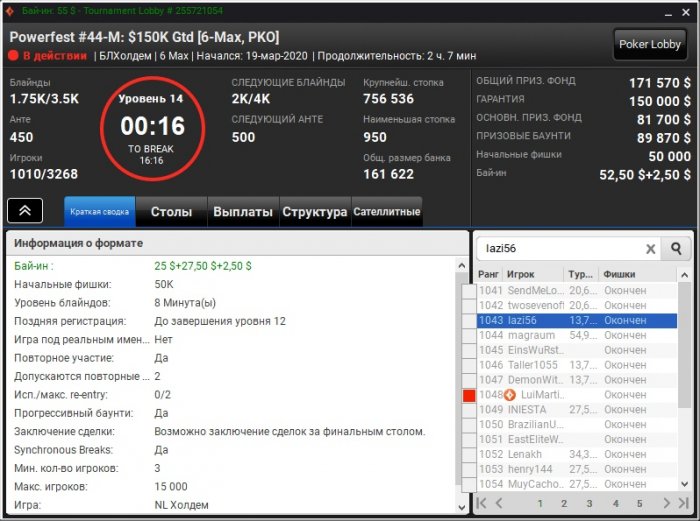Image resolution: width=700 pixels, height=521 pixels.
Task: Select the Краткая сводка tab
Action: click(x=100, y=212)
